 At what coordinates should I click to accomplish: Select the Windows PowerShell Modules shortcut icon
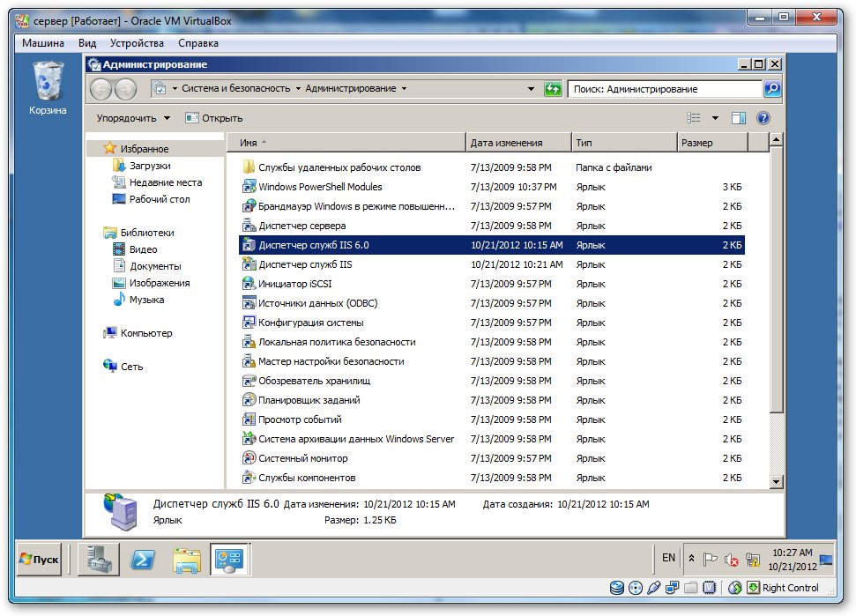[x=249, y=187]
